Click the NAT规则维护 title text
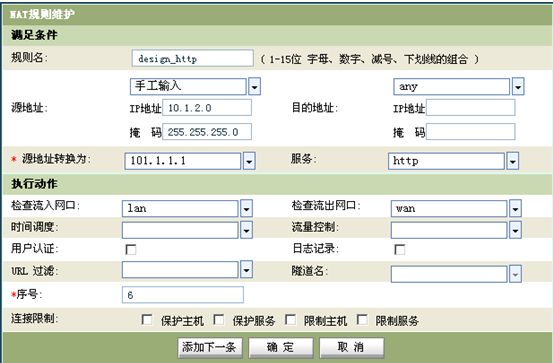This screenshot has height=363, width=553. (42, 14)
